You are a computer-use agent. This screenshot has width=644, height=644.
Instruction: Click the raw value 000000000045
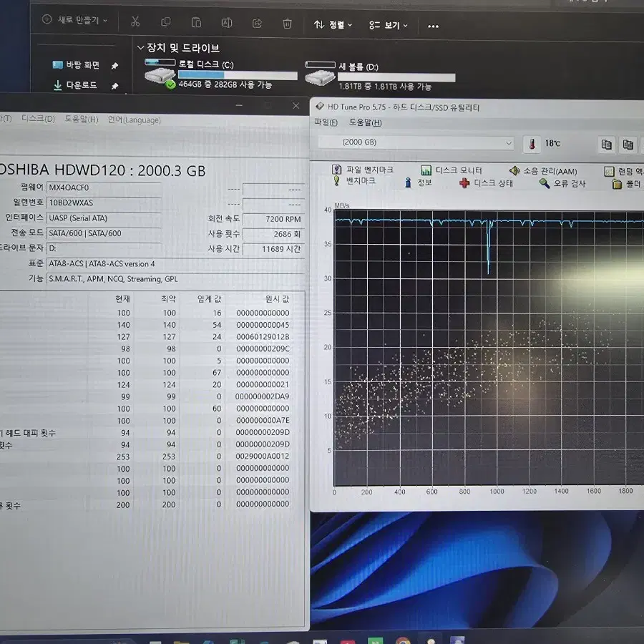coord(263,325)
